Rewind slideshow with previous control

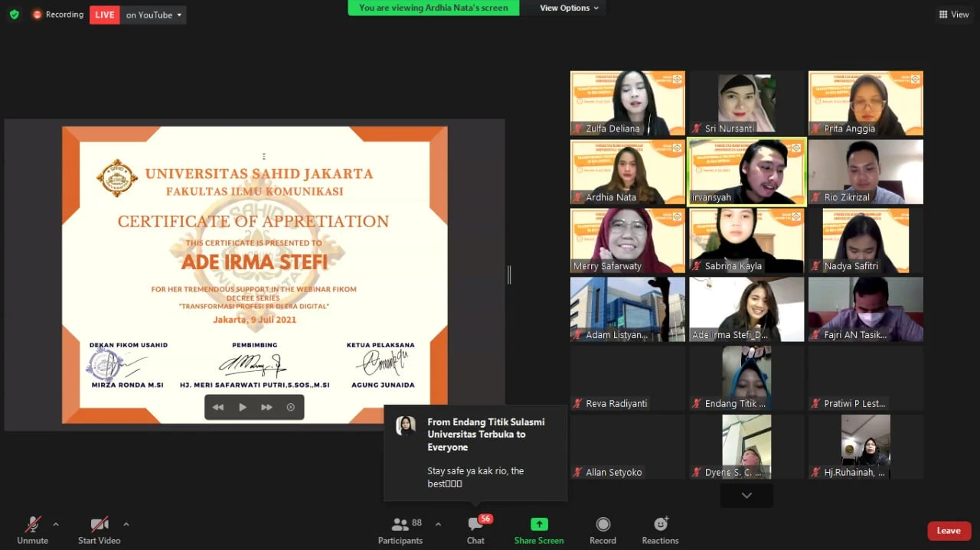[x=218, y=407]
